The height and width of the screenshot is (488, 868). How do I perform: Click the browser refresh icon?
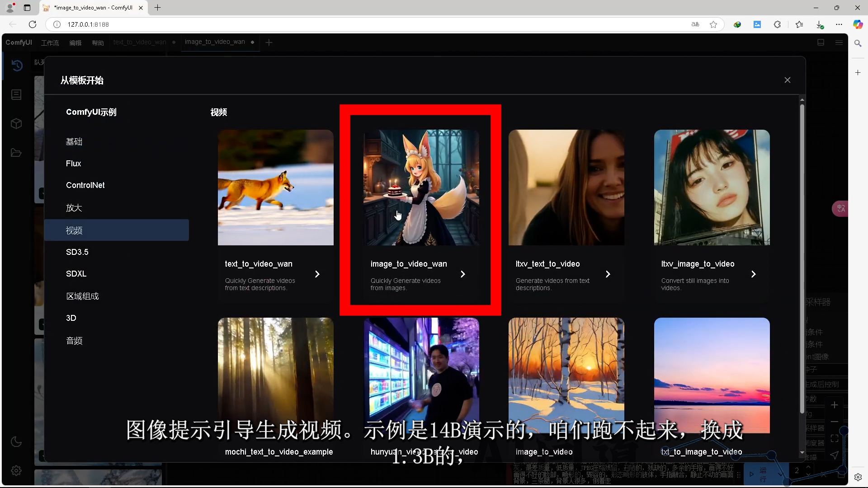(x=33, y=24)
